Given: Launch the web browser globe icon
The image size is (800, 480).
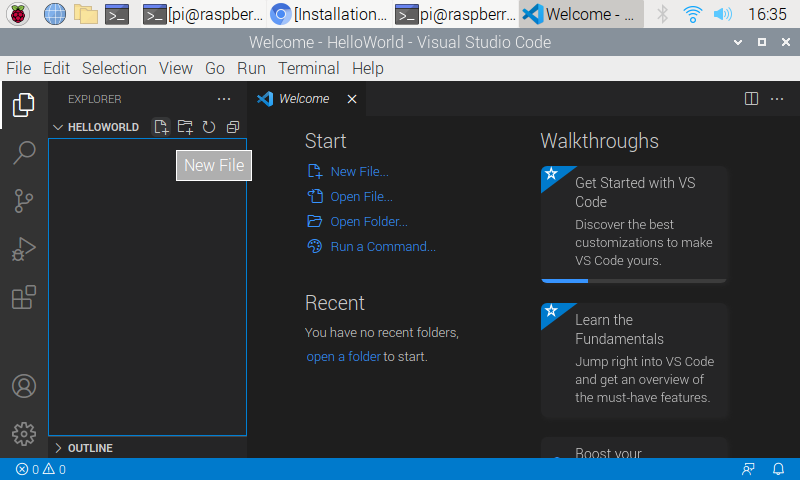Looking at the screenshot, I should [55, 14].
